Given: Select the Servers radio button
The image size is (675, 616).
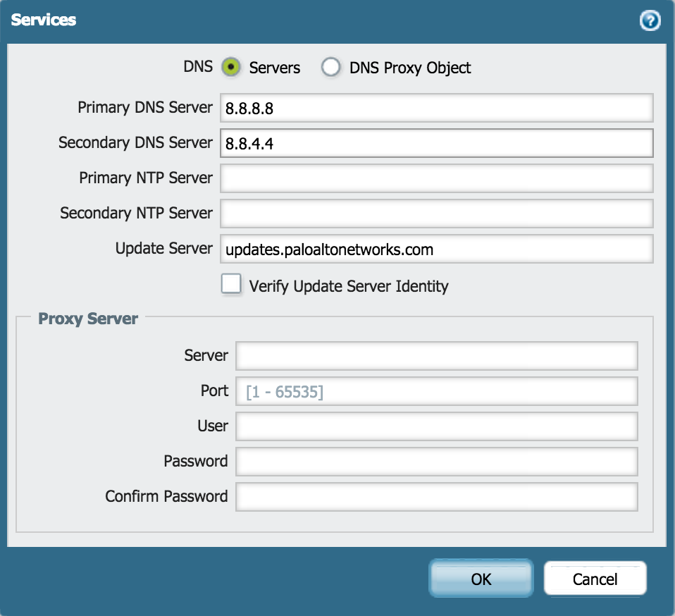Looking at the screenshot, I should coord(232,67).
